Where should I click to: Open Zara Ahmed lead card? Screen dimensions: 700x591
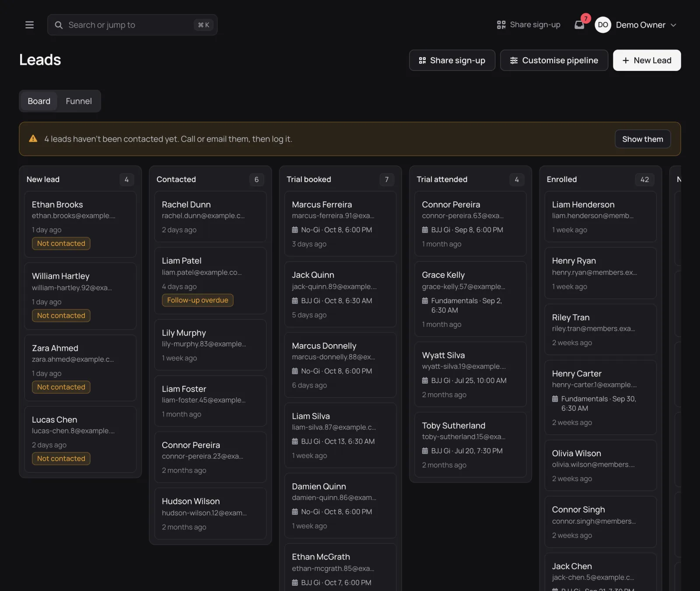[80, 368]
